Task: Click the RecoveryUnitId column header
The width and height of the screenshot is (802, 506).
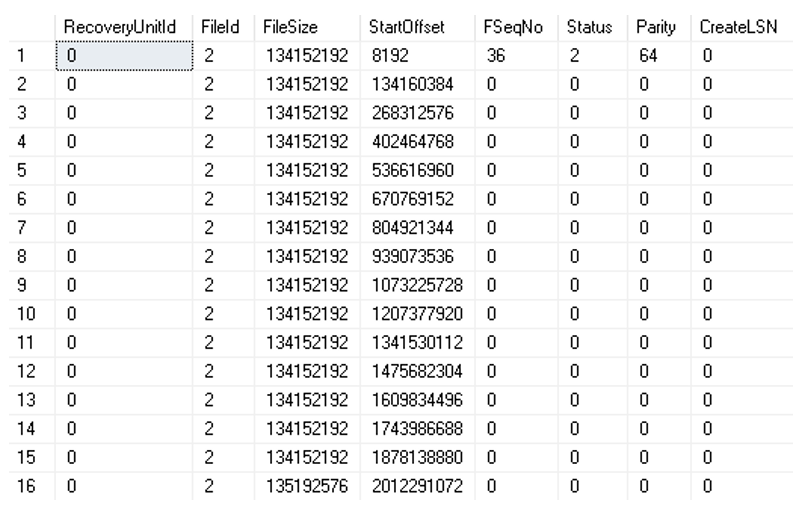Action: (x=120, y=24)
